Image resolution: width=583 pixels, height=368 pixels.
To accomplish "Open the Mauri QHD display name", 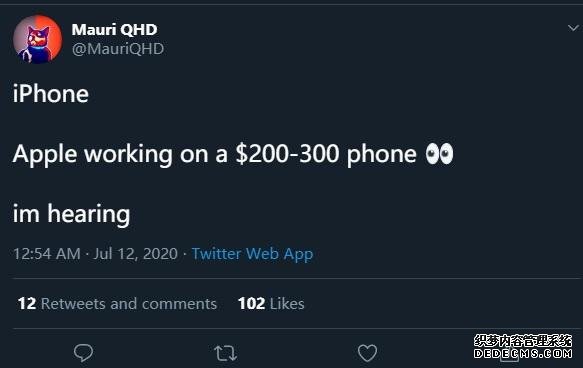I will pos(115,30).
